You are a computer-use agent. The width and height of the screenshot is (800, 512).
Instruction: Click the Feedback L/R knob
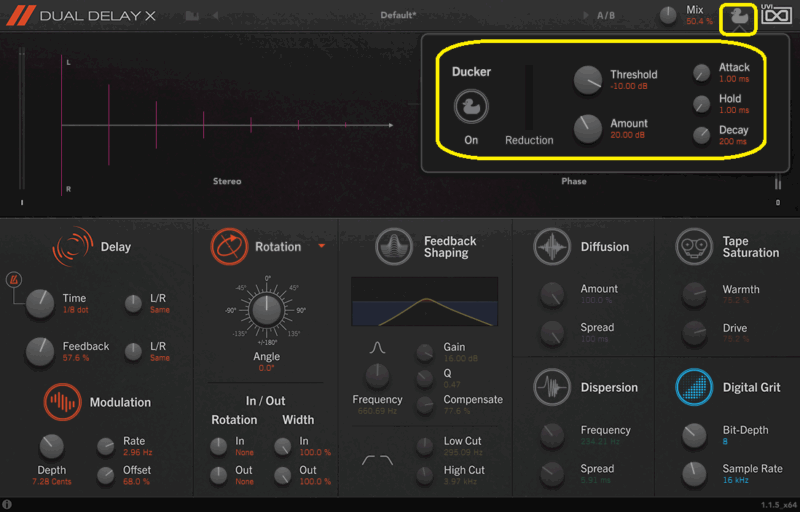click(133, 351)
